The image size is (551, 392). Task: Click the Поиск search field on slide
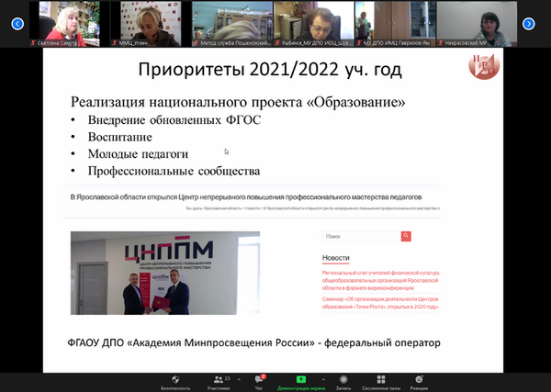tap(362, 237)
